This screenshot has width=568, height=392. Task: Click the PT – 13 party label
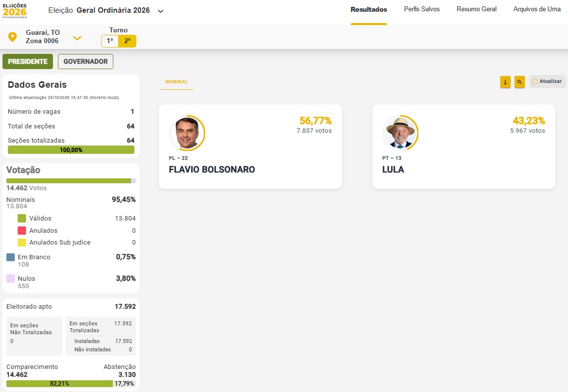(391, 158)
